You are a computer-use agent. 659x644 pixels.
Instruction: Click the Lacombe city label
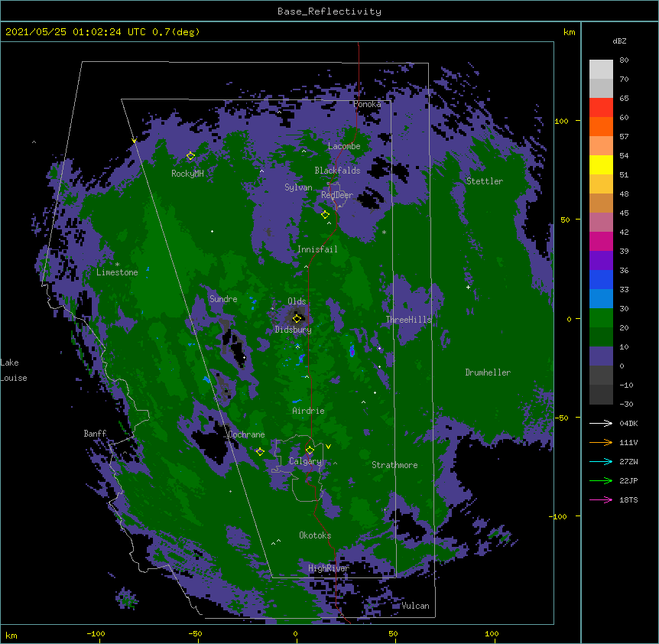coord(344,146)
